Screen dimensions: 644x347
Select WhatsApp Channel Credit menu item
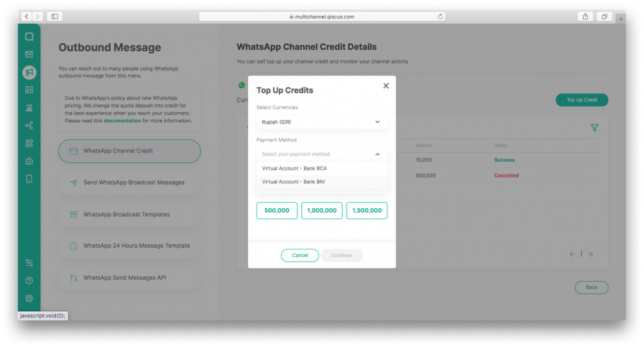coord(130,151)
